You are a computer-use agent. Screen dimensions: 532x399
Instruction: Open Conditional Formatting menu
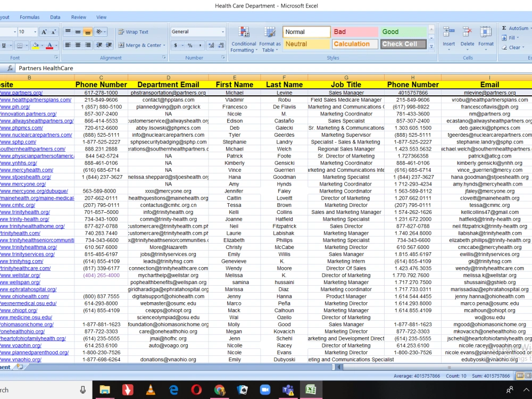[244, 39]
